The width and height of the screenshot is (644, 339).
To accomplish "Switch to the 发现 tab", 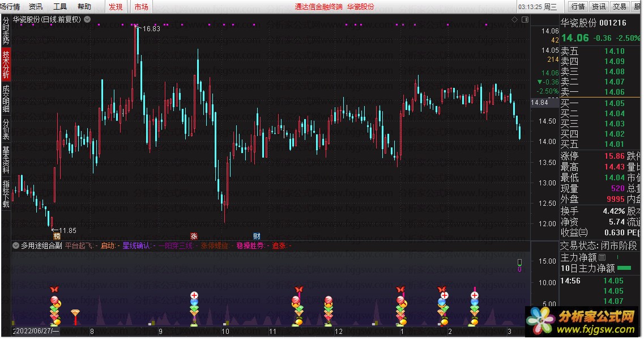I will pyautogui.click(x=116, y=7).
